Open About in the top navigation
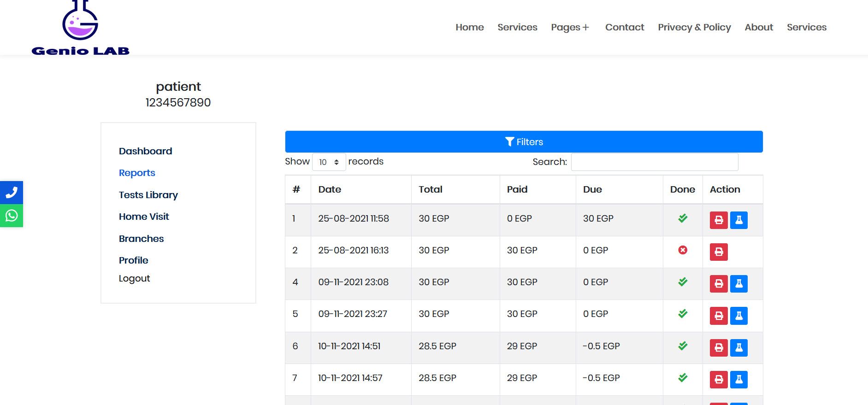 pyautogui.click(x=759, y=27)
